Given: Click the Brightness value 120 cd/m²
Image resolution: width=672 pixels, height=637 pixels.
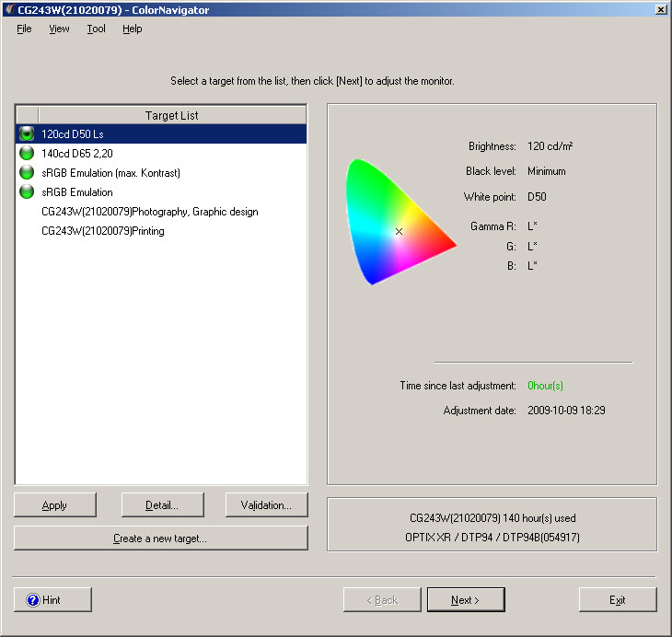Looking at the screenshot, I should point(550,146).
